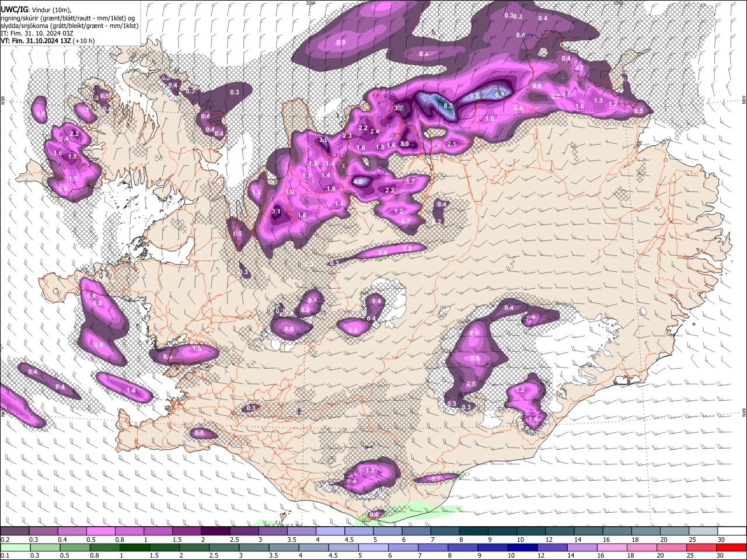Viewport: 747px width, 560px height.
Task: Click the 15W longitude label
Action: (619, 3)
